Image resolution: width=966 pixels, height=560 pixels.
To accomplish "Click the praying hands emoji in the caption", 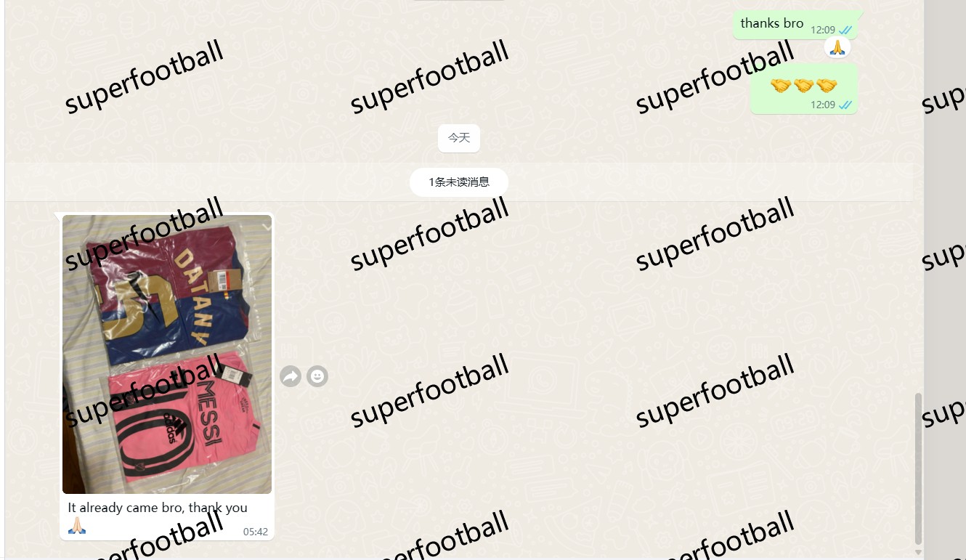I will 77,526.
